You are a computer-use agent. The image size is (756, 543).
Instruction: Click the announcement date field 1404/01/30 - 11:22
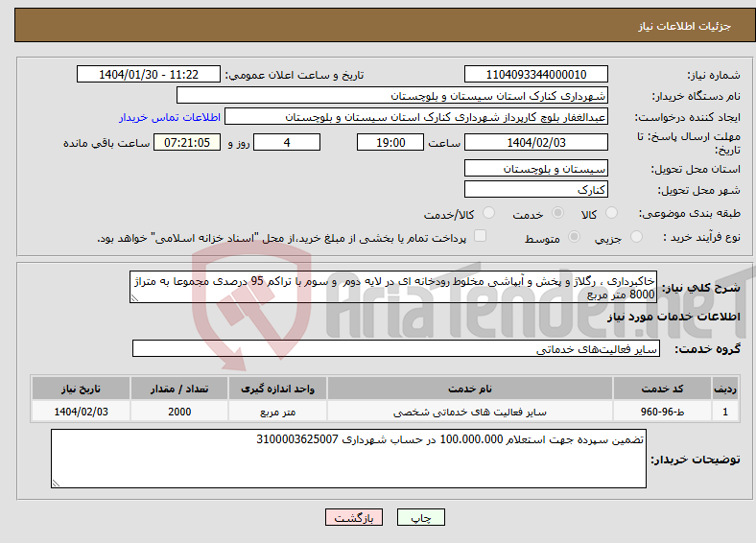pos(149,74)
